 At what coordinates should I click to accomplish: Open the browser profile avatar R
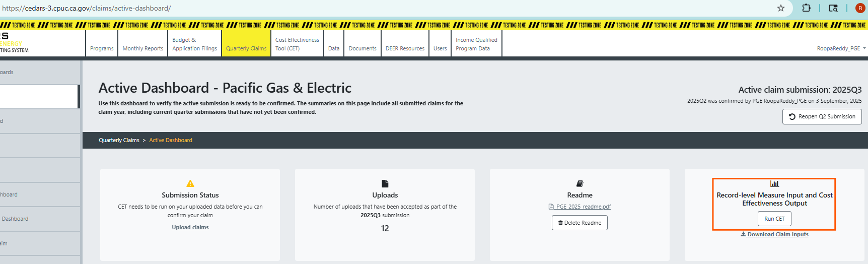[860, 8]
